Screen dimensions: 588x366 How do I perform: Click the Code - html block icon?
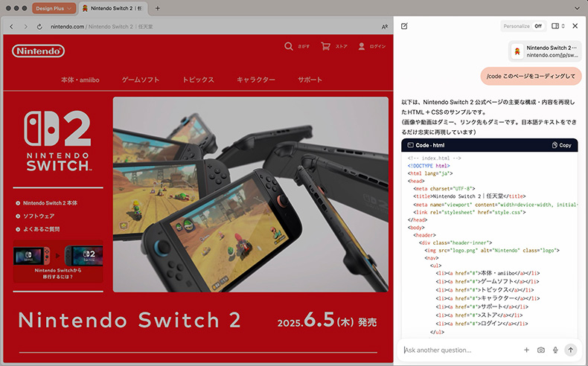(410, 145)
